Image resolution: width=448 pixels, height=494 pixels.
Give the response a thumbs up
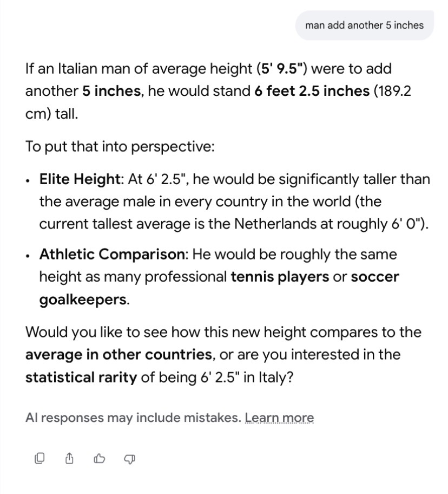100,458
